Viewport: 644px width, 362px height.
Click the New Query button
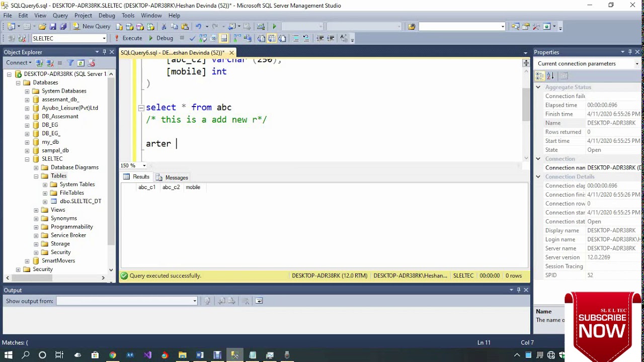pyautogui.click(x=93, y=27)
